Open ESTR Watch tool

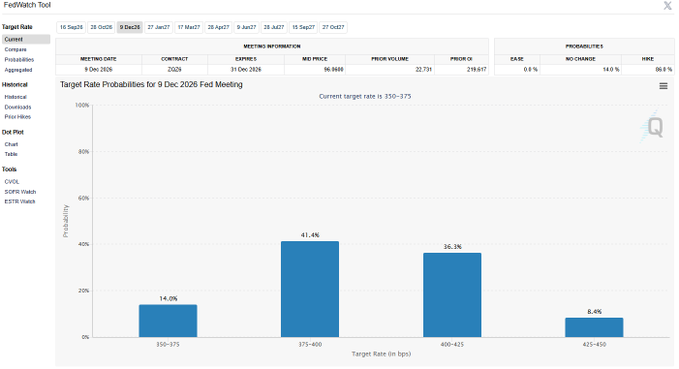coord(19,201)
